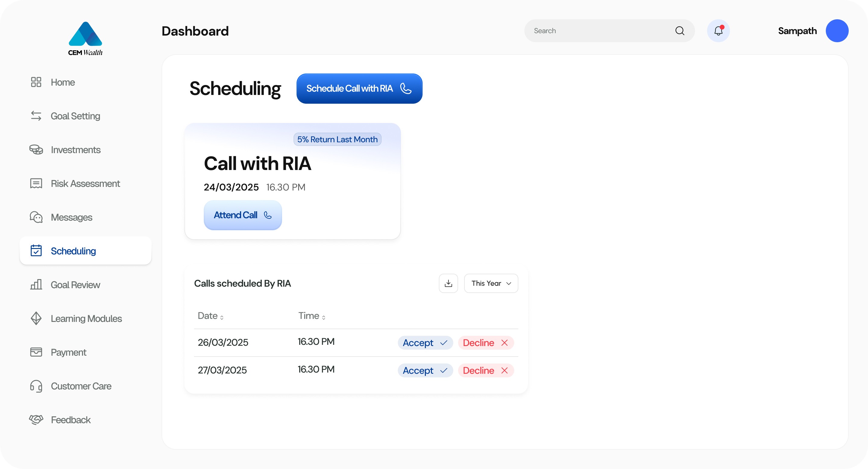Select the Goal Review bar chart icon
Screen dimensions: 868x469
(36, 285)
